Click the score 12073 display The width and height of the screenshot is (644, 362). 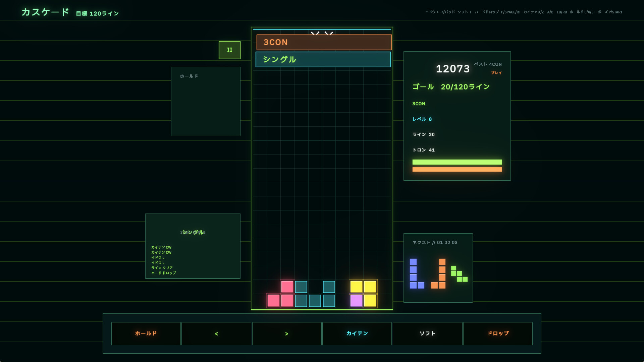(x=453, y=69)
